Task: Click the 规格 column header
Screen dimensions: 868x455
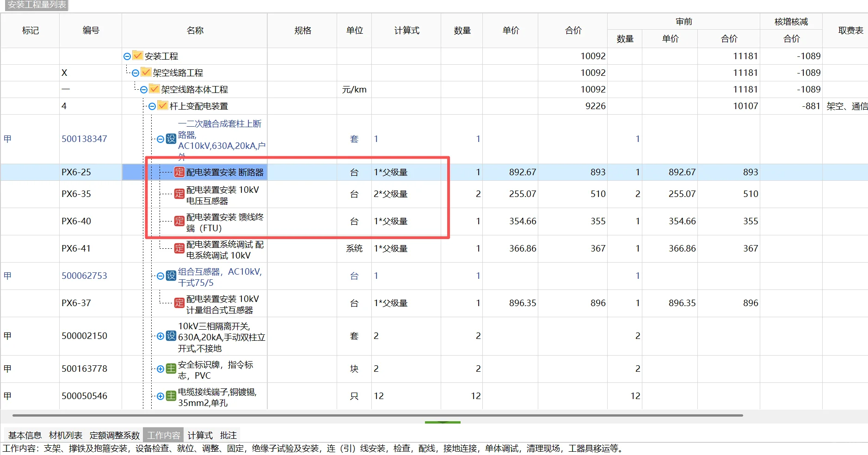Action: click(x=303, y=31)
